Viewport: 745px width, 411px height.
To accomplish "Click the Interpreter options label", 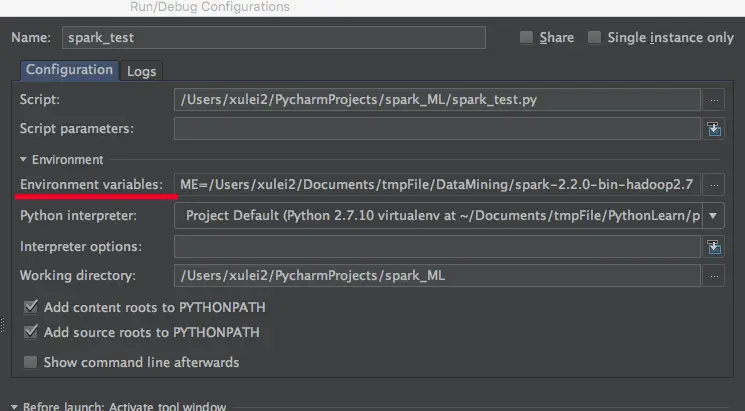I will (81, 247).
